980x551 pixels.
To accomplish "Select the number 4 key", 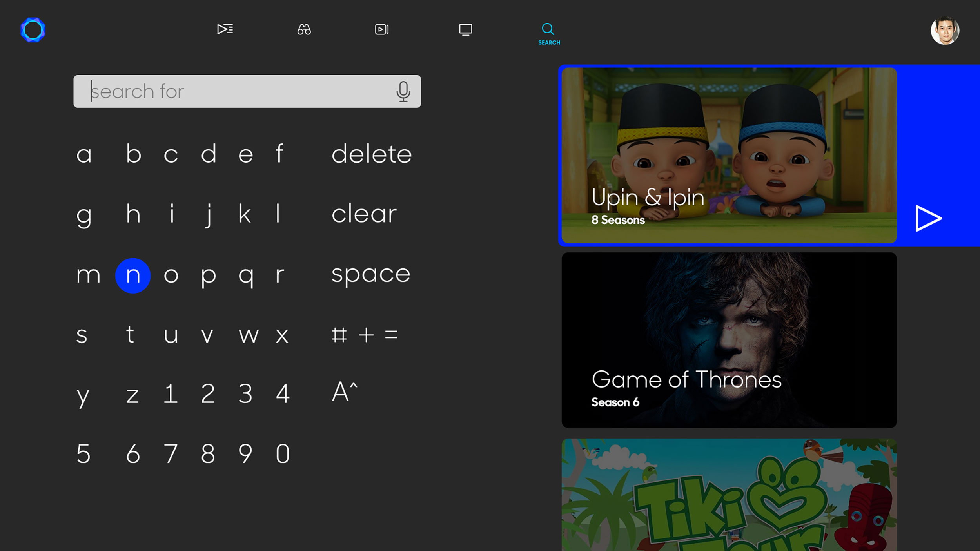I will pyautogui.click(x=283, y=393).
